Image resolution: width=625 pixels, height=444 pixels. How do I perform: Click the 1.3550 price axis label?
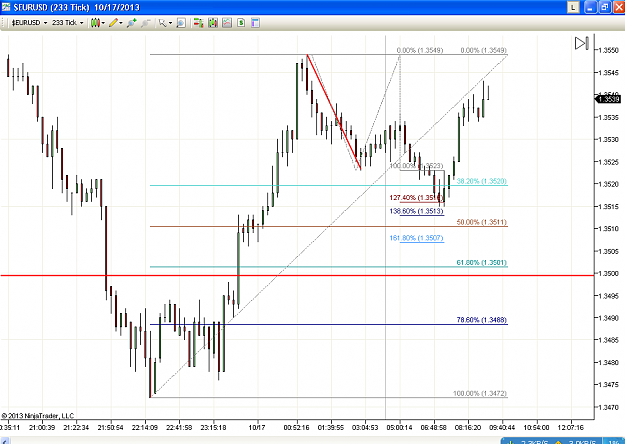608,50
